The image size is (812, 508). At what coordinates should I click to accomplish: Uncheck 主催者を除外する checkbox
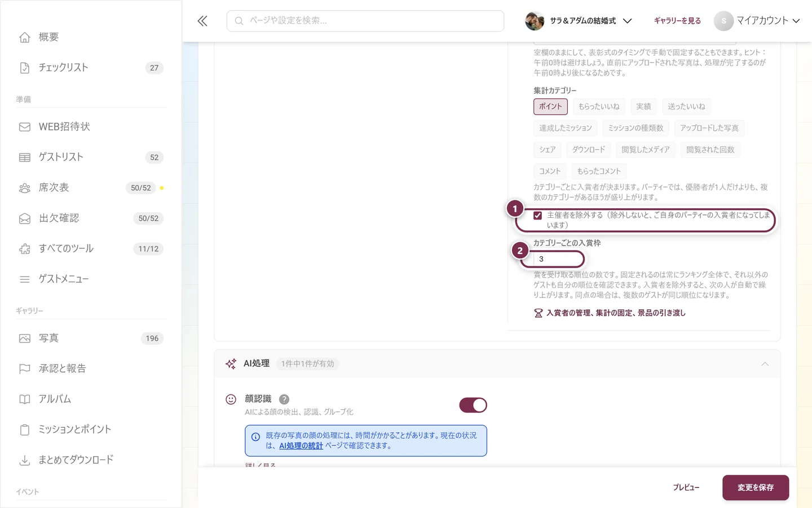click(x=538, y=216)
